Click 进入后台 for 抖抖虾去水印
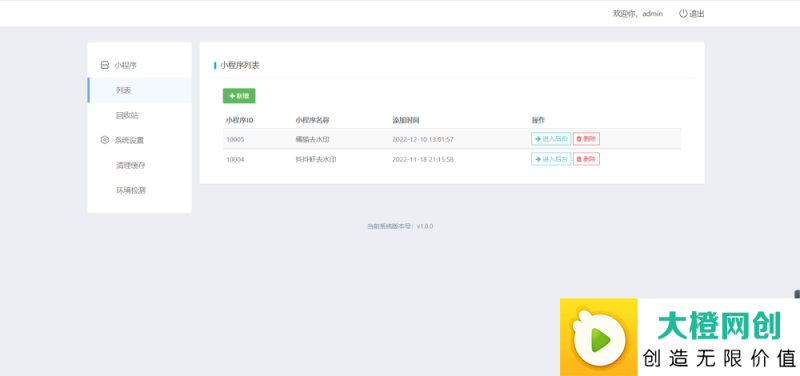800x376 pixels. coord(551,159)
